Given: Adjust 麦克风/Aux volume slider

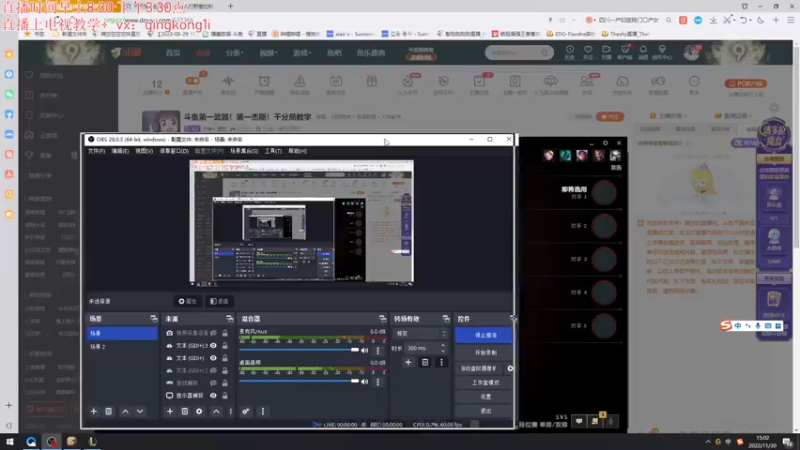Looking at the screenshot, I should tap(299, 350).
